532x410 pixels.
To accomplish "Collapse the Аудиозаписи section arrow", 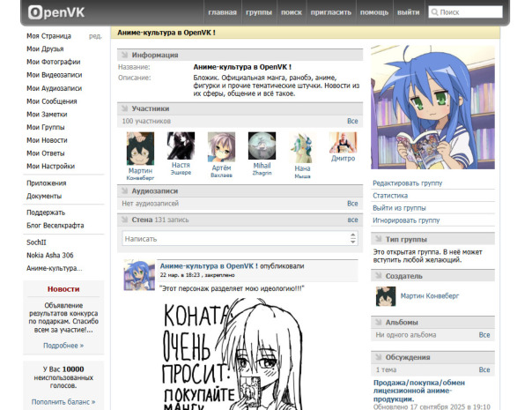I will tap(124, 191).
